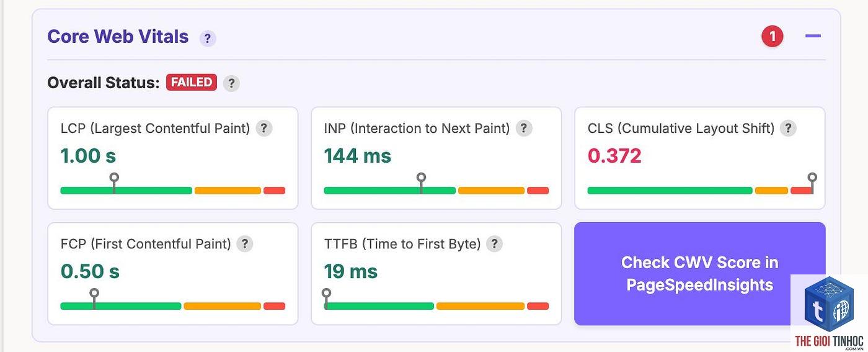Open help icon beside Core Web Vitals title
The width and height of the screenshot is (868, 352).
pyautogui.click(x=208, y=38)
